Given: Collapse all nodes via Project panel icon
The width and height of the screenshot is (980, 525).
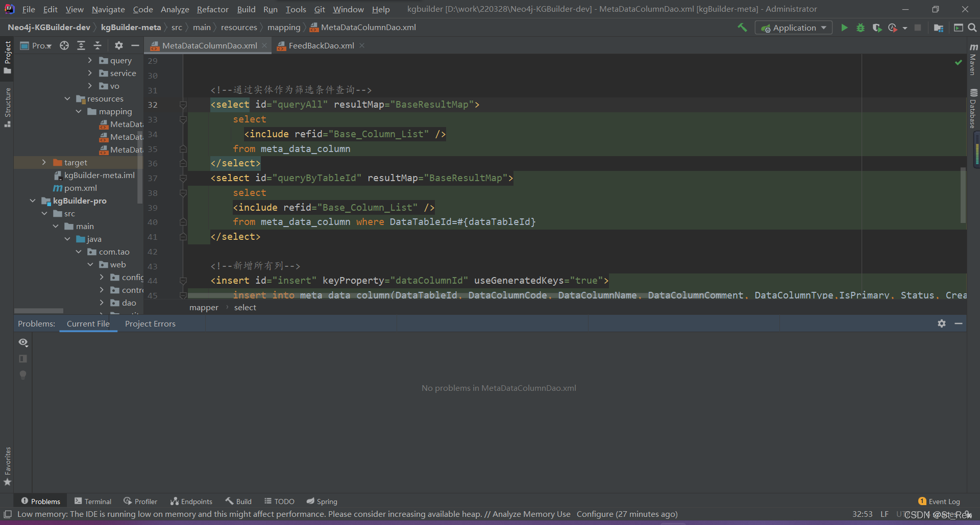Looking at the screenshot, I should (x=97, y=45).
